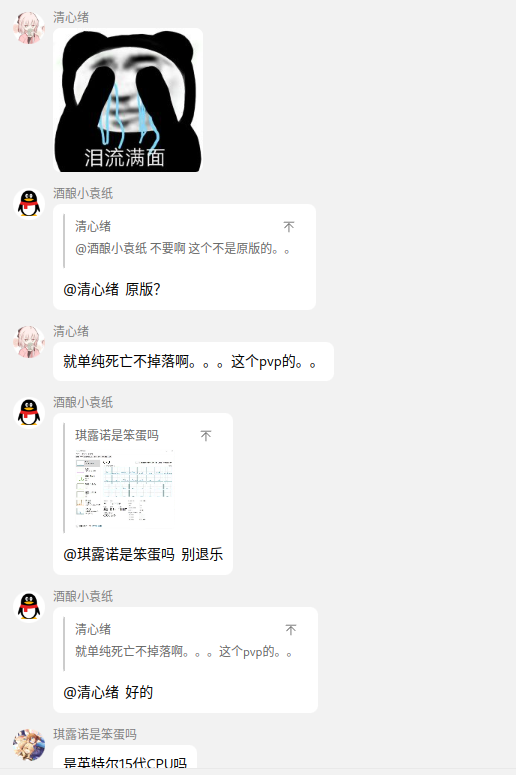Viewport: 516px width, 775px height.
Task: Open the quoted task manager screenshot thumbnail
Action: [124, 488]
